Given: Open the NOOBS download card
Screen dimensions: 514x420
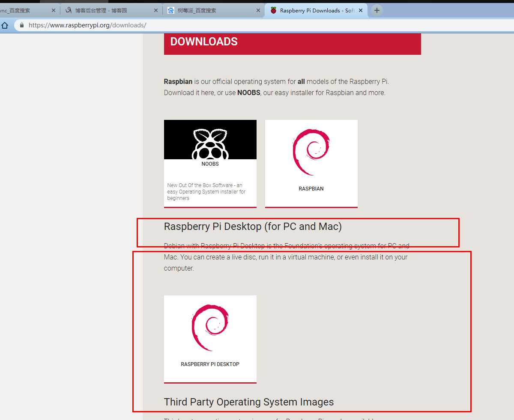Looking at the screenshot, I should (x=210, y=164).
